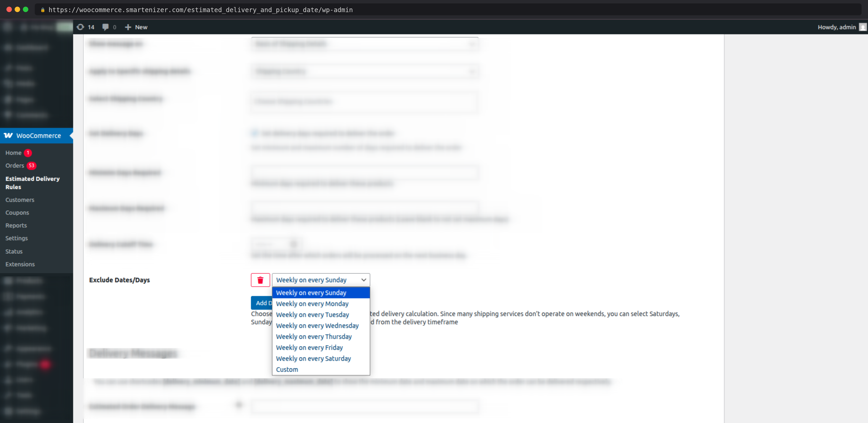
Task: Click the Home notification badge
Action: click(x=28, y=153)
